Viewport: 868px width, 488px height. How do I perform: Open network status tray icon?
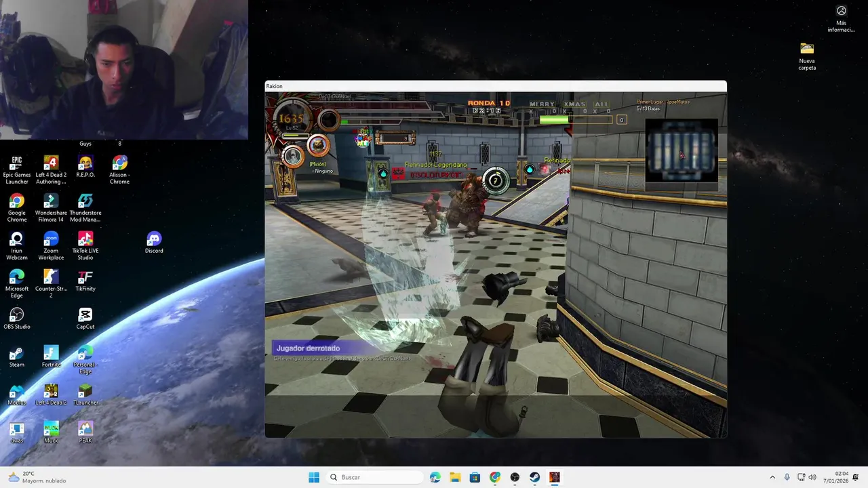[x=801, y=477]
